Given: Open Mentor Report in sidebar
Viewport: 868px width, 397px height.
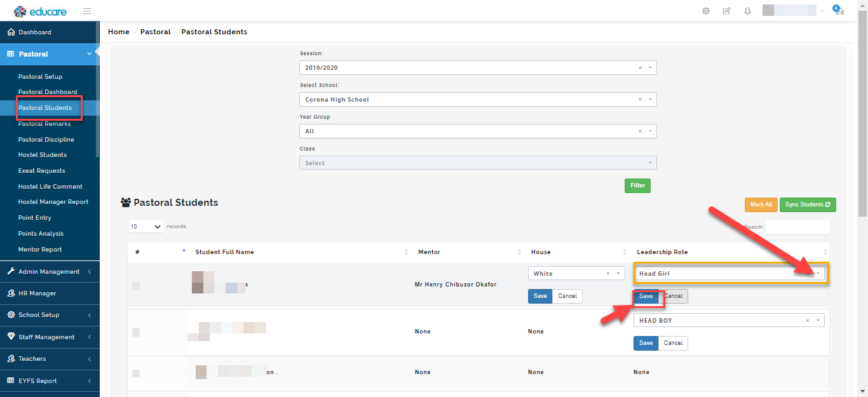Looking at the screenshot, I should pos(40,250).
